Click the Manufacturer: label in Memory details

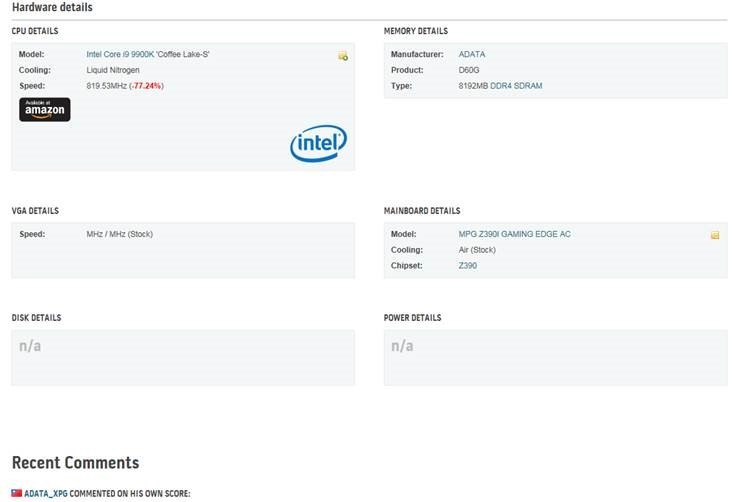tap(417, 54)
